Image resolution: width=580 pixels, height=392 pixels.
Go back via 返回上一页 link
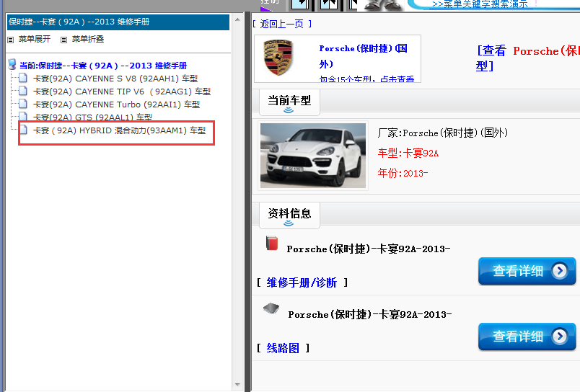pyautogui.click(x=282, y=24)
